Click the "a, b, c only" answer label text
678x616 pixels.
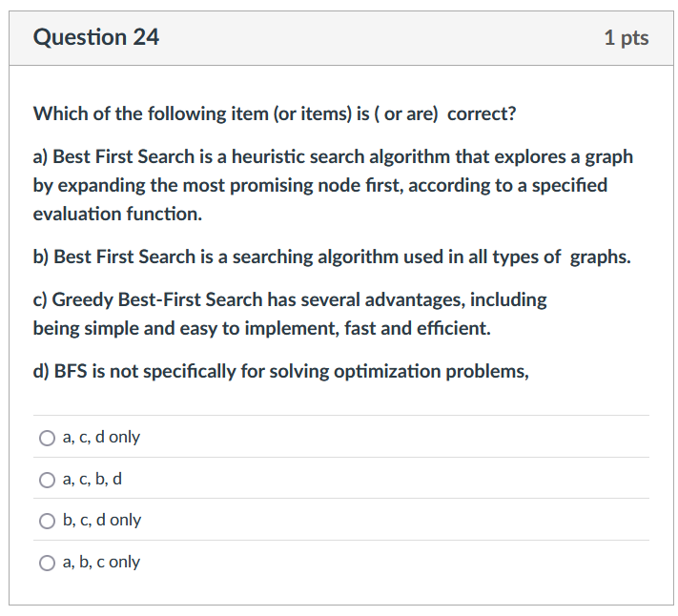[101, 562]
